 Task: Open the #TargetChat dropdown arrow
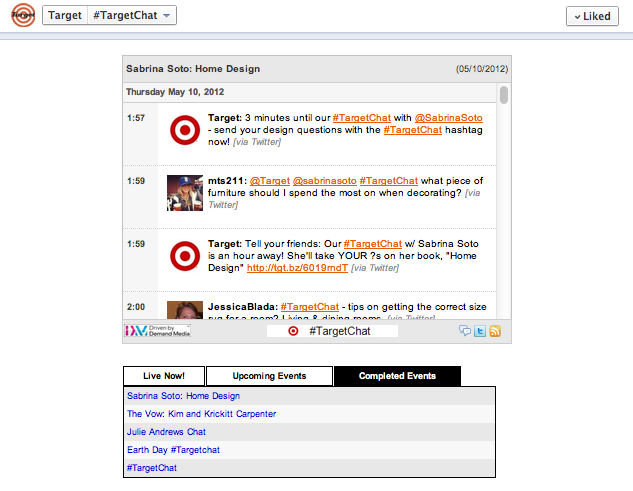[166, 16]
